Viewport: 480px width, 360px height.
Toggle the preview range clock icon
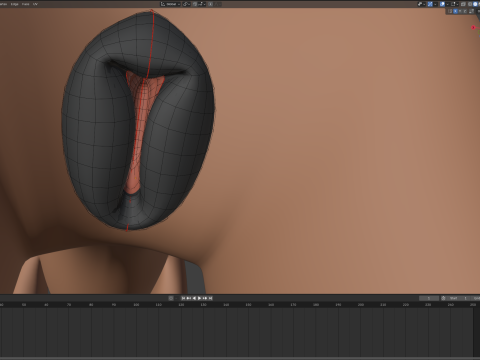coord(443,298)
